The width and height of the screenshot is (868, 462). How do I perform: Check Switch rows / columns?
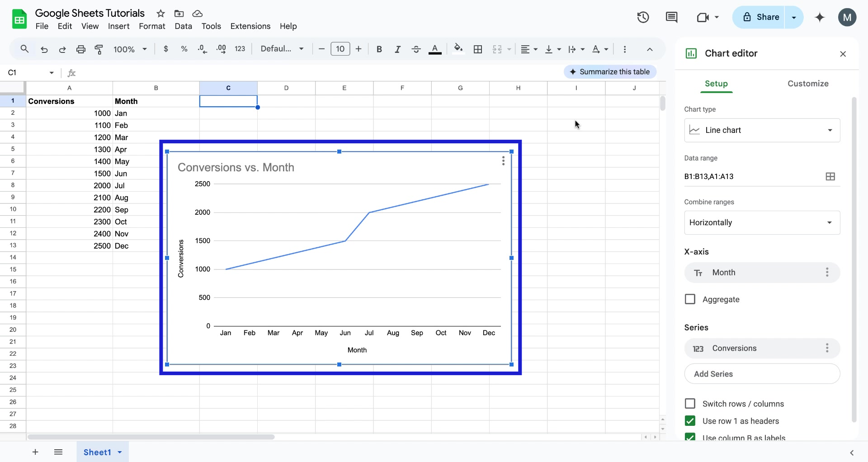click(x=690, y=403)
